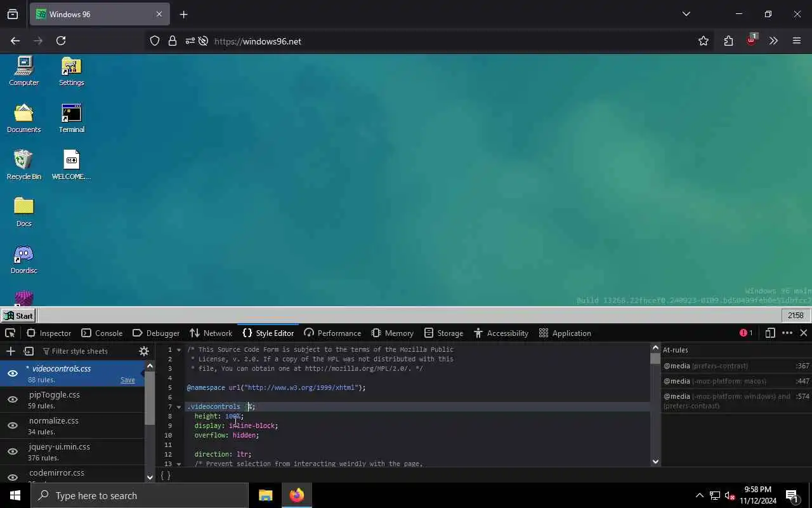Open a new browser tab
Screen dimensions: 812x508
184,14
